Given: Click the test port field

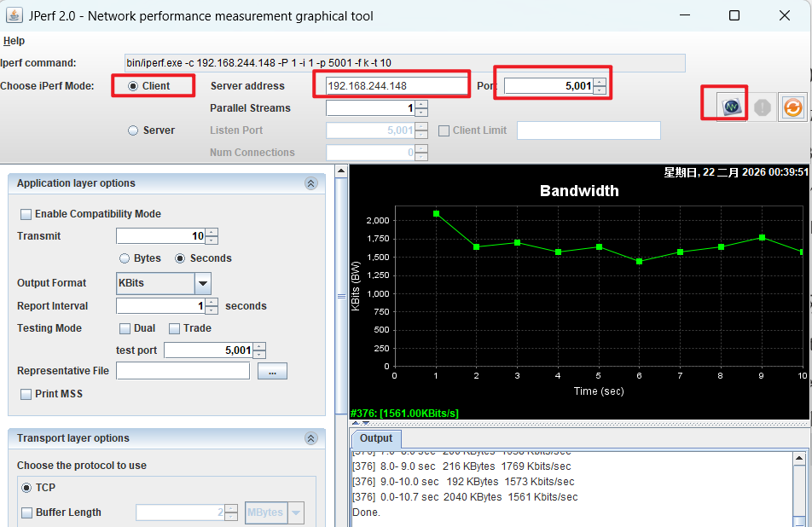Looking at the screenshot, I should point(209,350).
